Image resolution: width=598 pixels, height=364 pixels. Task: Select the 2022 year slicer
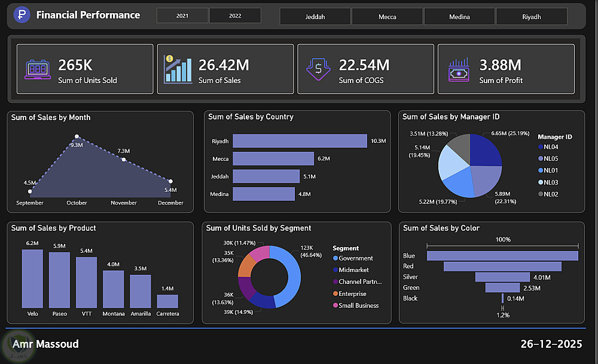235,16
